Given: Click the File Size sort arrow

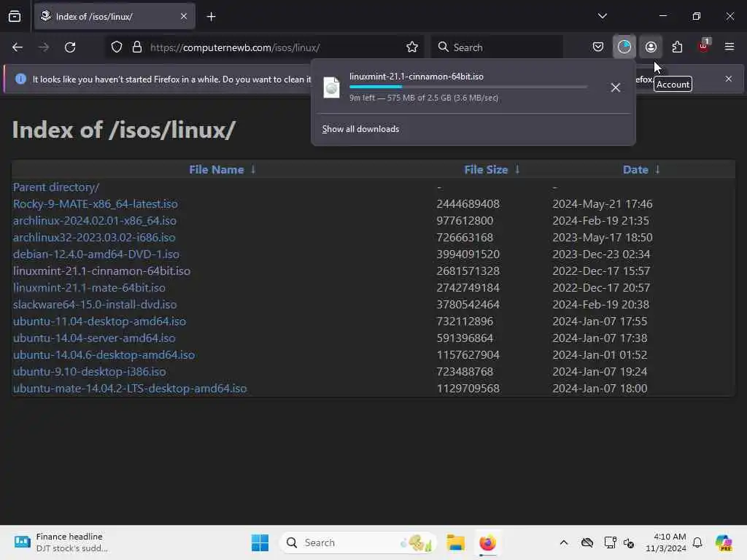Looking at the screenshot, I should click(517, 169).
